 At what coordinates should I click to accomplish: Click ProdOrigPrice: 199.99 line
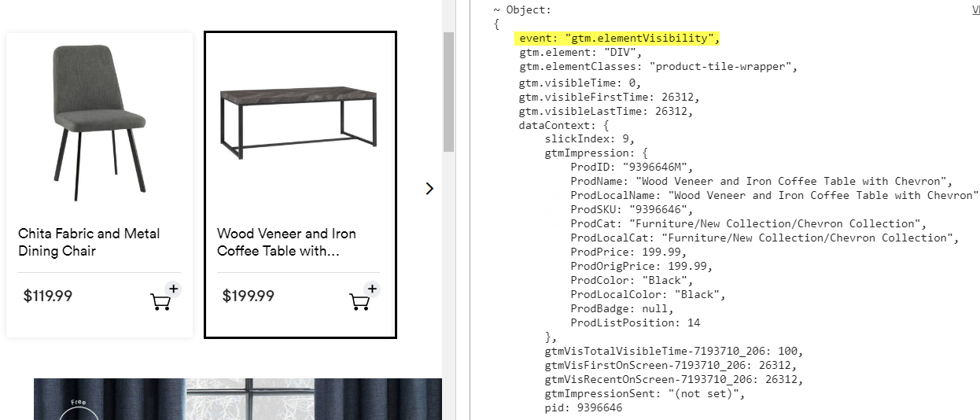(643, 266)
